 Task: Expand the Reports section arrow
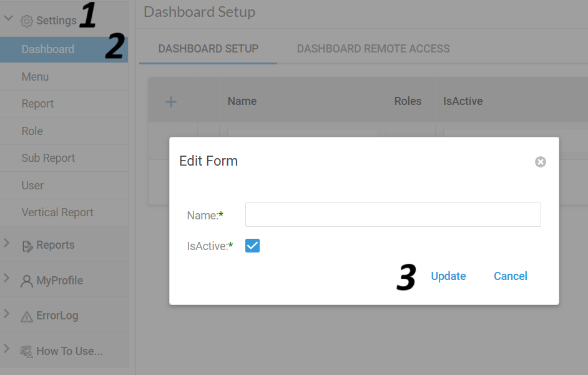(6, 243)
